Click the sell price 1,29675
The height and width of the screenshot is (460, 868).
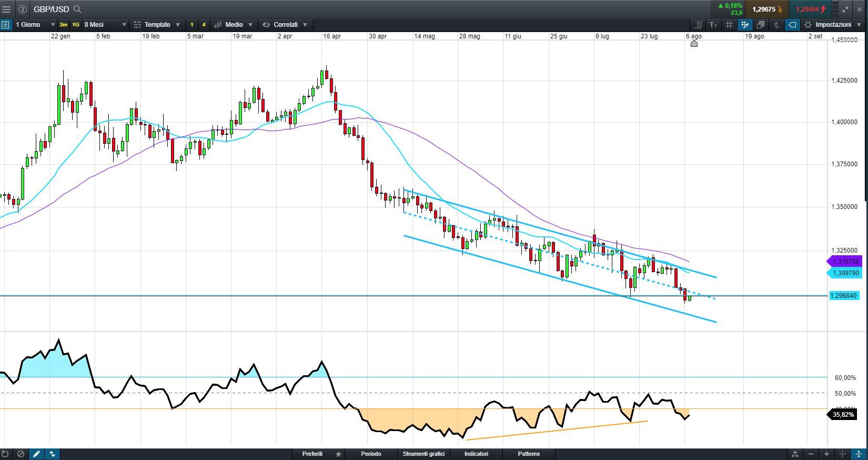point(767,9)
